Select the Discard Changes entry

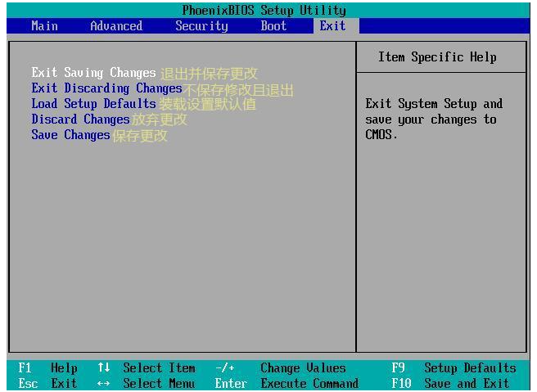tap(80, 119)
